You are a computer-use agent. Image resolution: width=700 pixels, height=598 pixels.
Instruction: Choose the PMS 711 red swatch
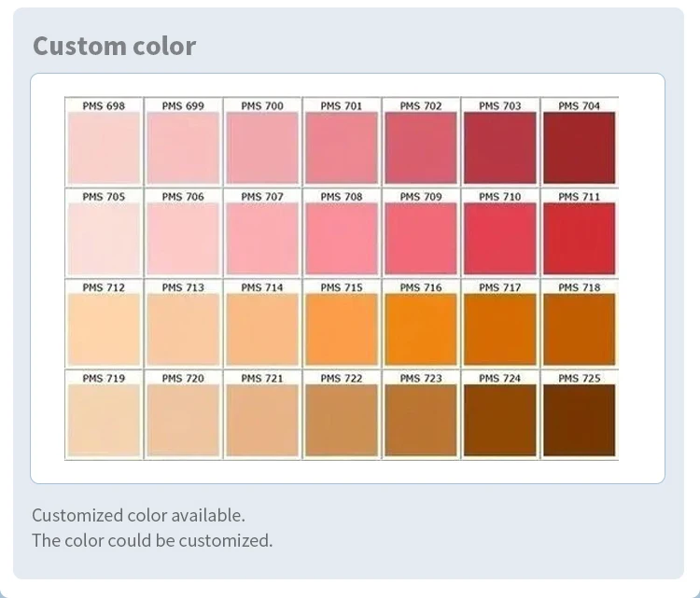pyautogui.click(x=579, y=239)
